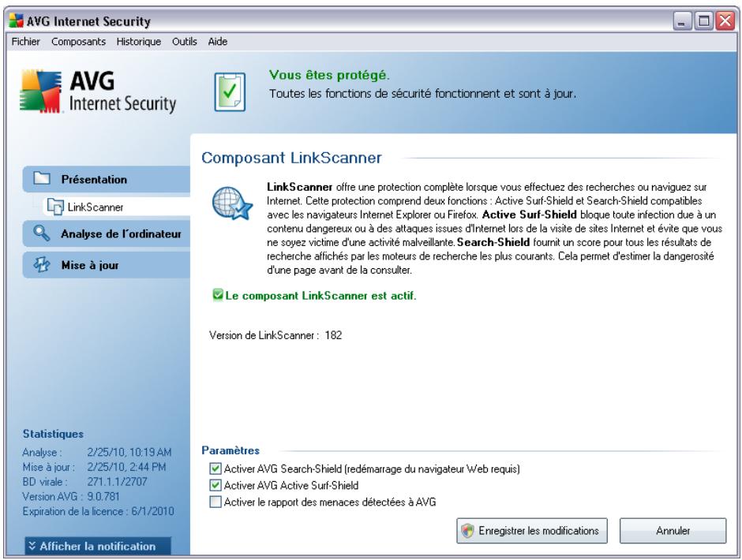Click Mise à jour date '2/25/10, 2:44 PM'

point(126,467)
